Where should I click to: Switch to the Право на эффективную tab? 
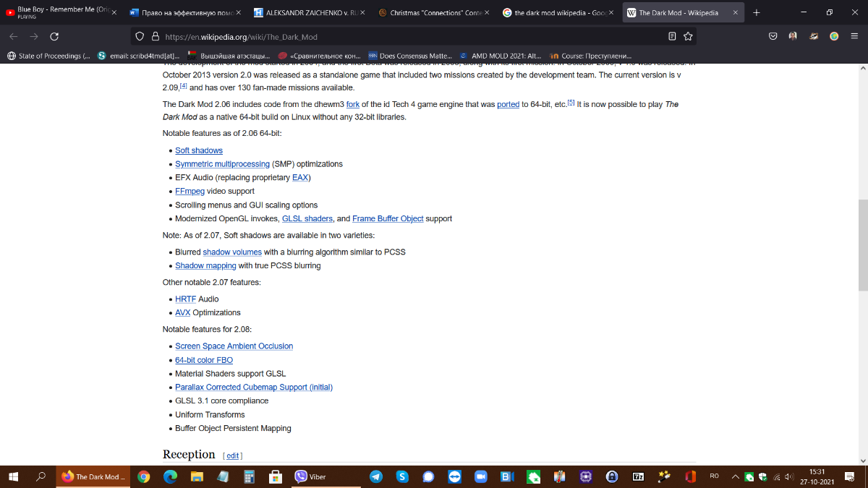186,12
